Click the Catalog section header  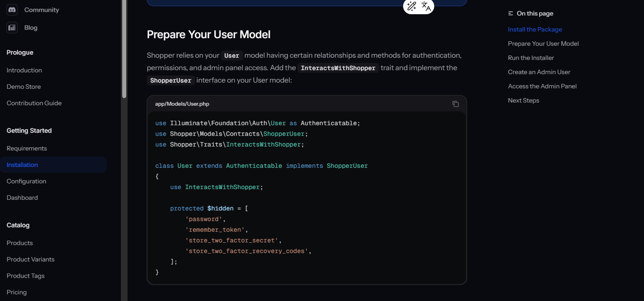point(18,225)
